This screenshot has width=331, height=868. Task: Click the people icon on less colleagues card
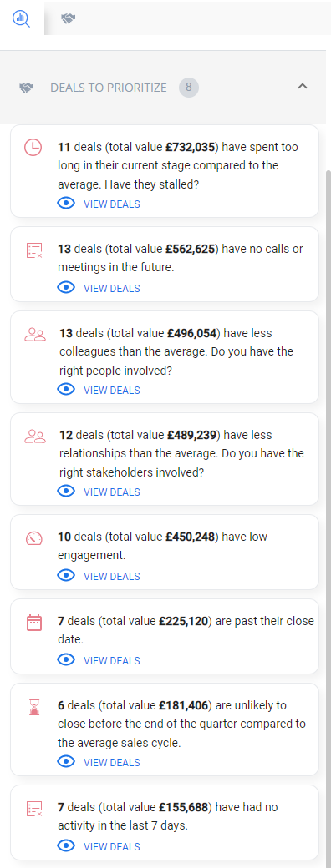click(x=35, y=335)
